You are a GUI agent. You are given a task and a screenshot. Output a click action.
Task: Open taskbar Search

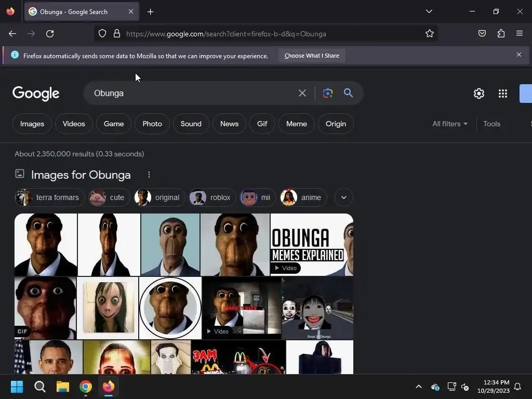click(39, 387)
